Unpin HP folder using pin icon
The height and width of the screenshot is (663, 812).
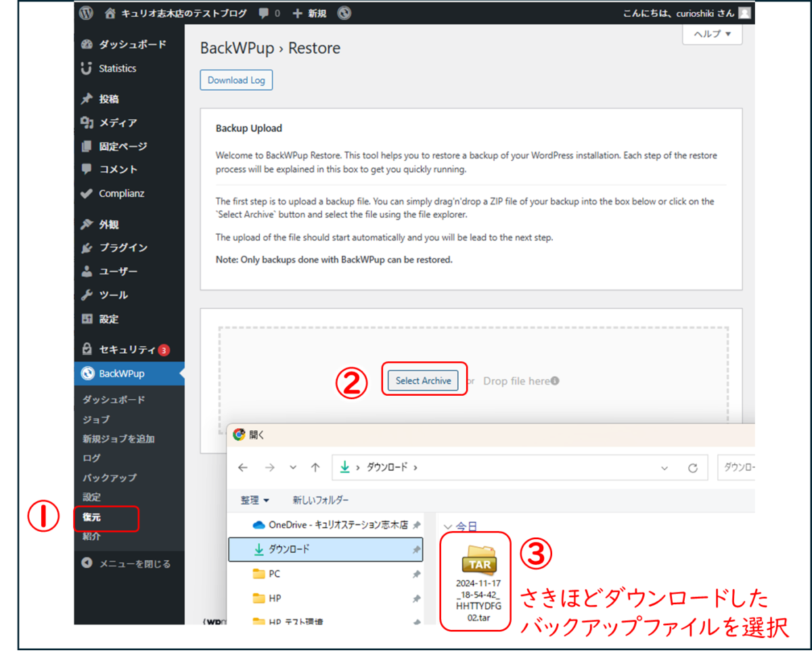click(416, 599)
